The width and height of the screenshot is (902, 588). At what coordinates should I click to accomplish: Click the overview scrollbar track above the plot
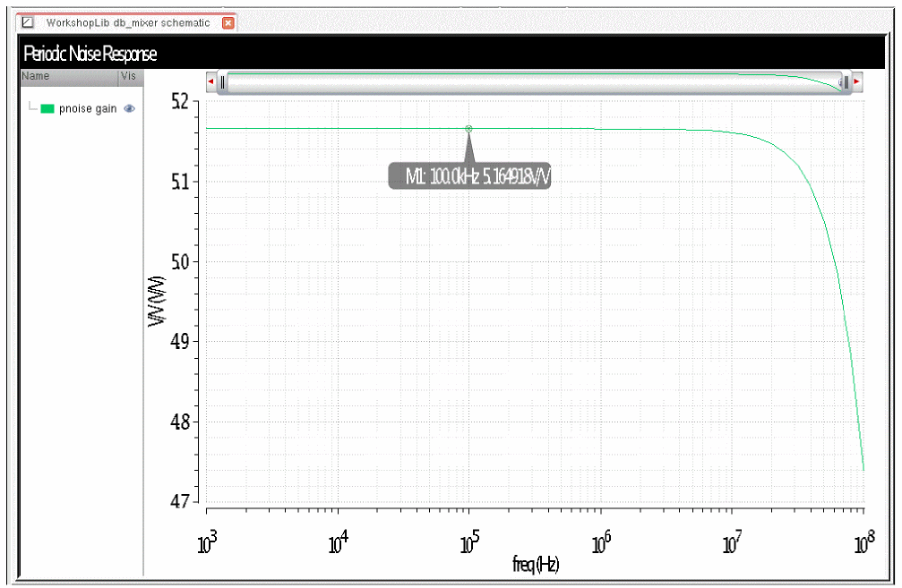(x=534, y=82)
